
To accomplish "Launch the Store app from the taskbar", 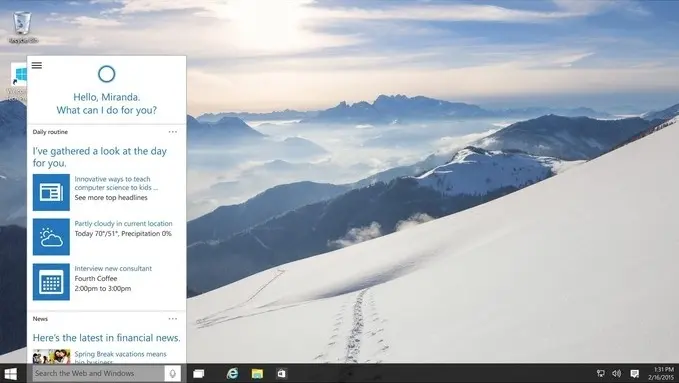I will point(281,373).
